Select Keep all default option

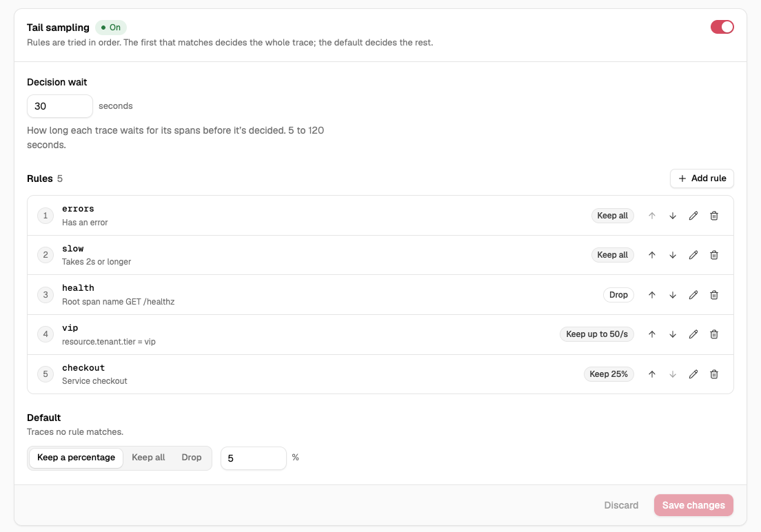[x=148, y=458]
